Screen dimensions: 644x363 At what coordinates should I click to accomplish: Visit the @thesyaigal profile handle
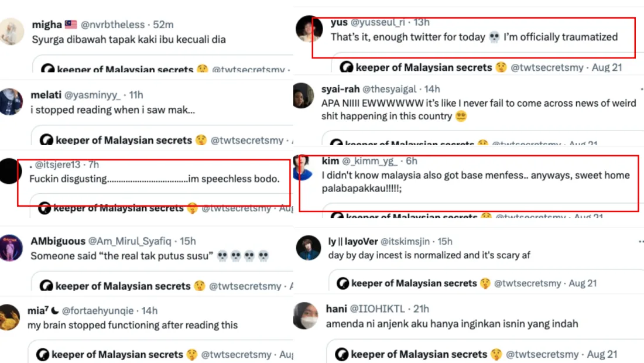(x=389, y=89)
